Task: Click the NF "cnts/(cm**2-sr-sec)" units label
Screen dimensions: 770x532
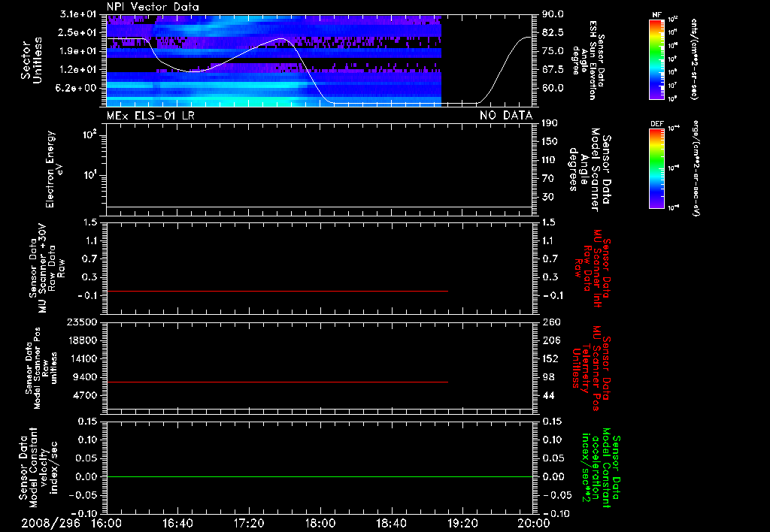Action: pos(694,59)
